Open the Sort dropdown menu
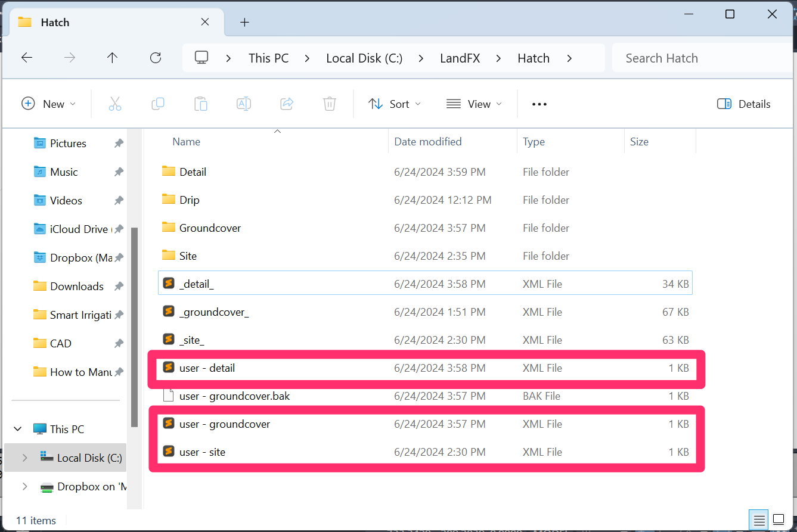This screenshot has width=797, height=532. (x=395, y=104)
